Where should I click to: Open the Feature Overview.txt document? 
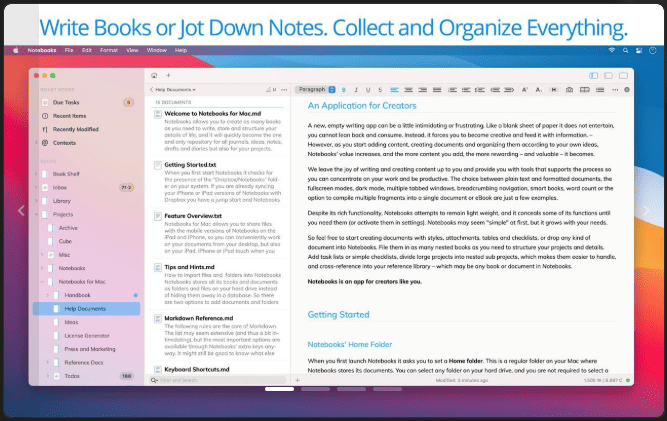coord(217,233)
